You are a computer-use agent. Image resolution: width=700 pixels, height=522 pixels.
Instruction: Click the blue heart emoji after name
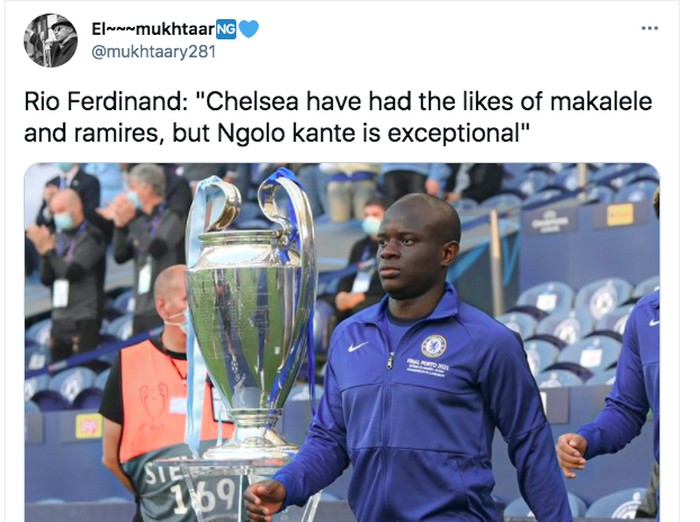click(249, 29)
